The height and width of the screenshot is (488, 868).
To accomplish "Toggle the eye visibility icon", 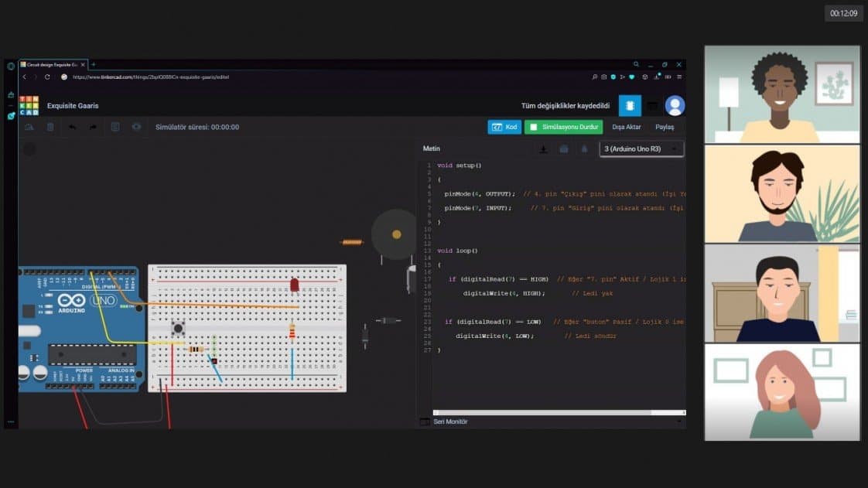I will [x=136, y=127].
